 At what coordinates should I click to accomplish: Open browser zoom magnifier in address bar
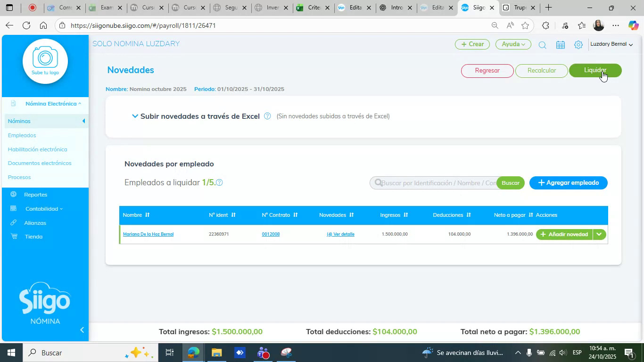coord(495,25)
